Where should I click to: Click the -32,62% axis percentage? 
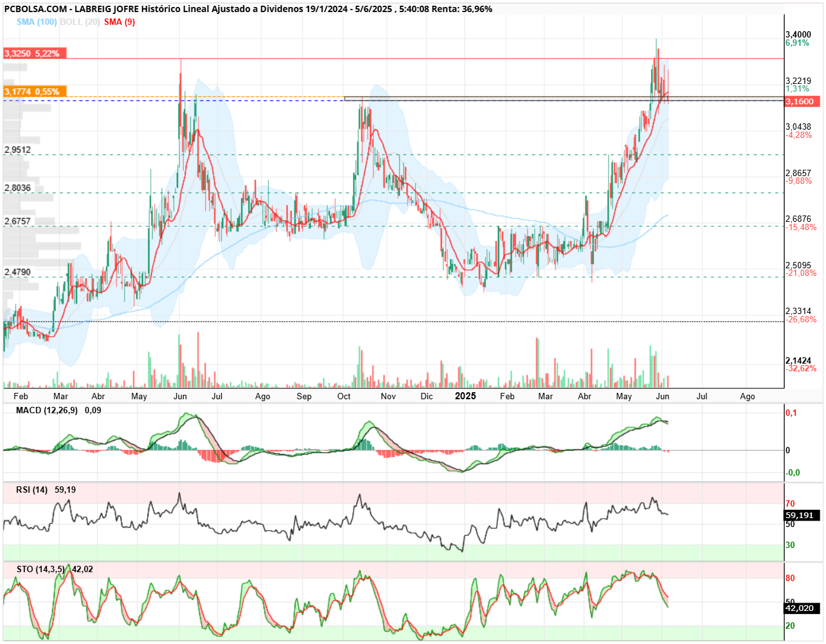point(801,368)
